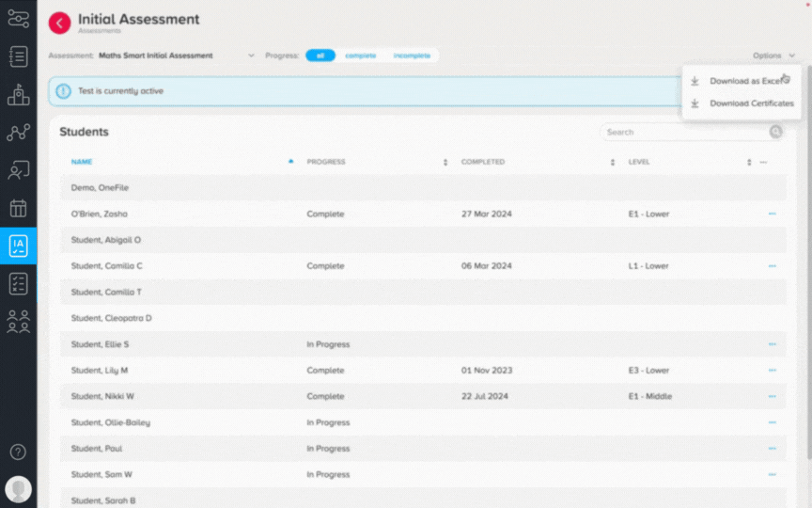Click the COMPLETED column header
Screen dimensions: 812x508
click(483, 162)
